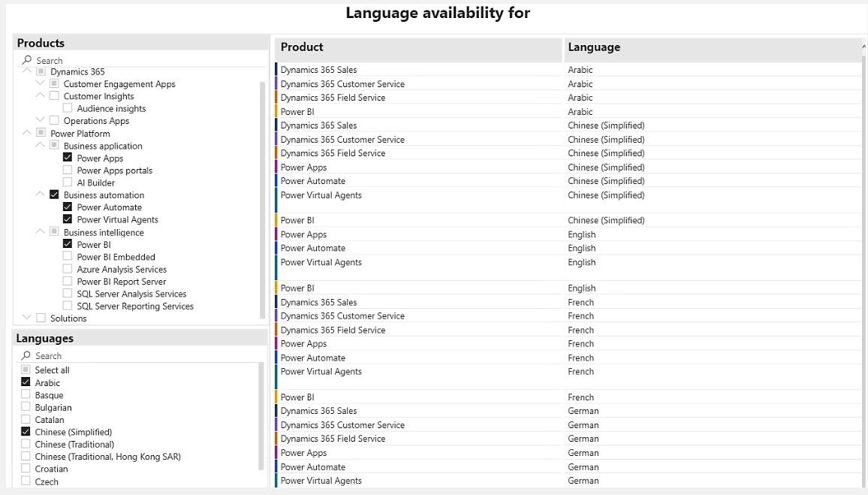Expand the Customer Engagement Apps node
Viewport: 868px width, 495px height.
pyautogui.click(x=40, y=83)
